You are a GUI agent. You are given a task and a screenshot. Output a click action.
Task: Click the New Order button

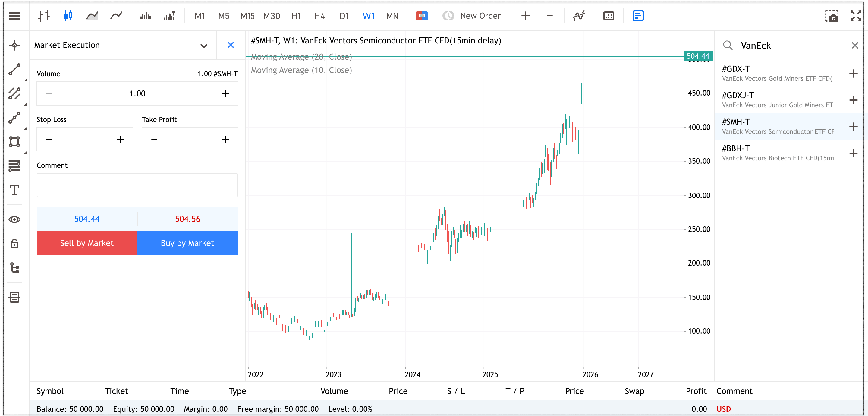pyautogui.click(x=471, y=16)
